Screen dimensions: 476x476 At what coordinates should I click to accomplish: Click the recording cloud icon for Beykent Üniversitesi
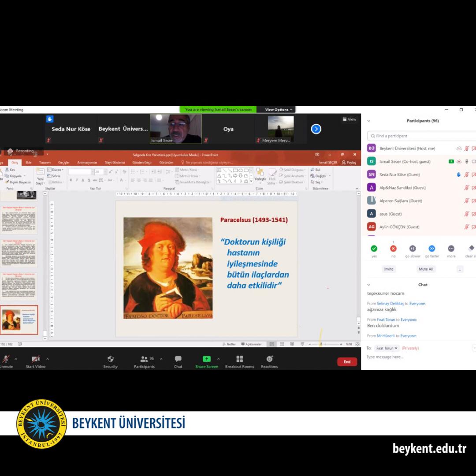coord(459,149)
